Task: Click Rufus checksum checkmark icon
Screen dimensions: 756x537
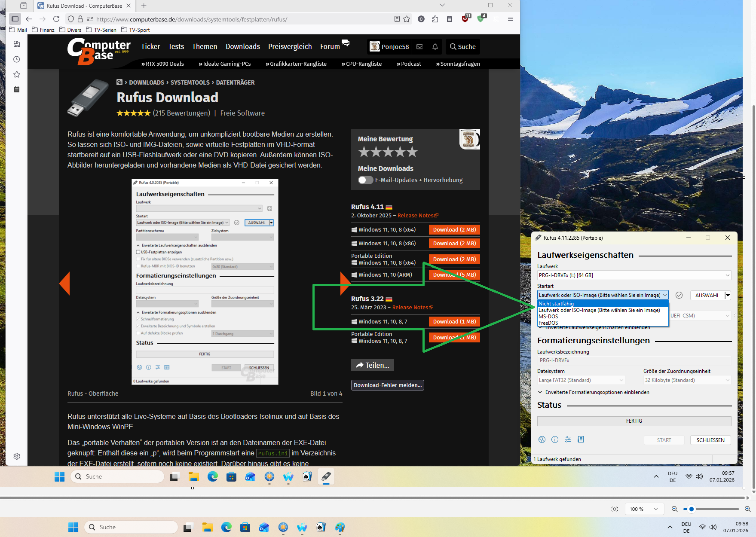Action: 679,295
